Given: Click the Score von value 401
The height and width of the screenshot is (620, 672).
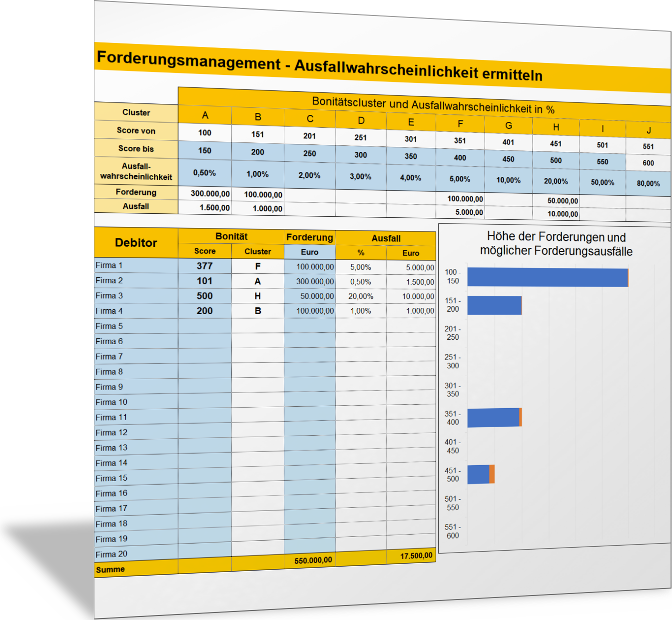Looking at the screenshot, I should pyautogui.click(x=509, y=142).
